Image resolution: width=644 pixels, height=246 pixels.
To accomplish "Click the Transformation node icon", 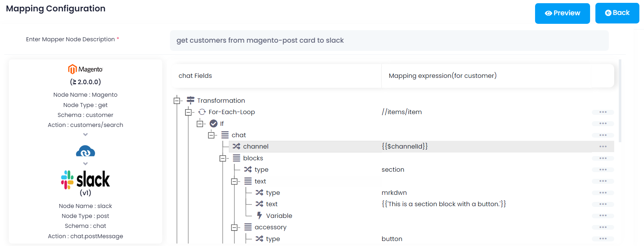I will pyautogui.click(x=190, y=101).
